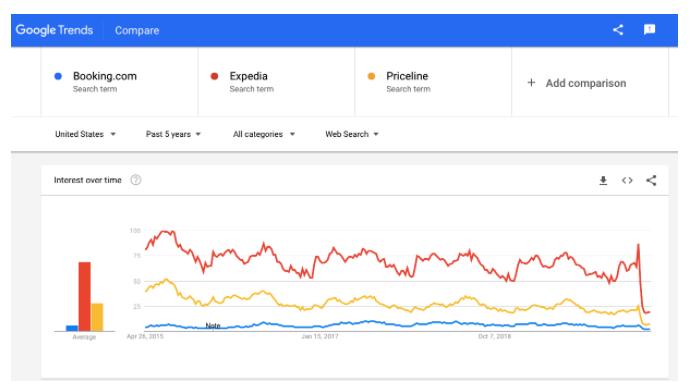Share the Interest over time chart
690x387 pixels.
click(651, 181)
